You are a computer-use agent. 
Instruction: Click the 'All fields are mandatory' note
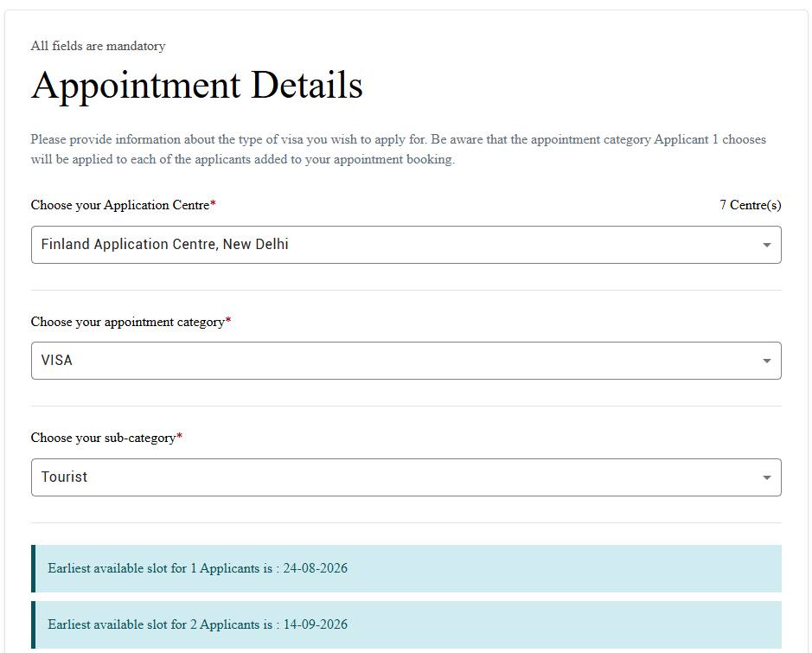click(98, 46)
